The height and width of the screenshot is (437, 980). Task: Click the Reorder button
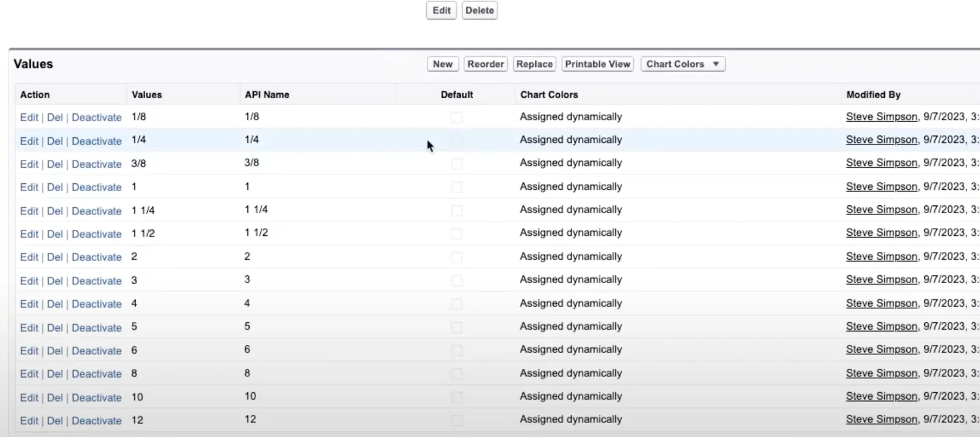click(x=486, y=64)
